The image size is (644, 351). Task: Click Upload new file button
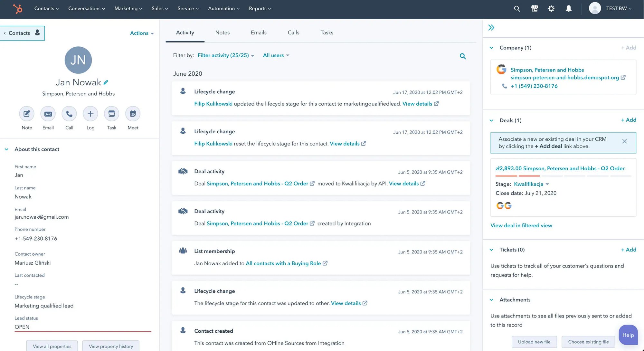pyautogui.click(x=534, y=342)
